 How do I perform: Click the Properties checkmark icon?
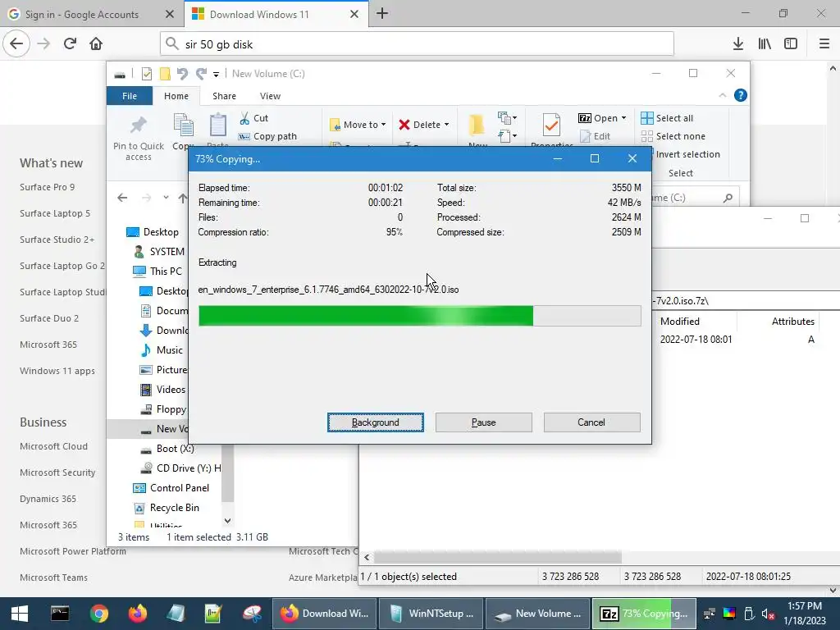pos(551,125)
